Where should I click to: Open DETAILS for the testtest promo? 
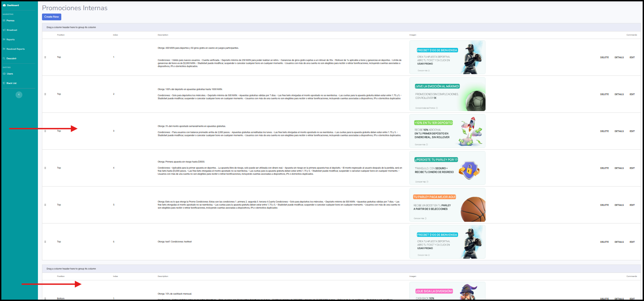[x=619, y=242]
